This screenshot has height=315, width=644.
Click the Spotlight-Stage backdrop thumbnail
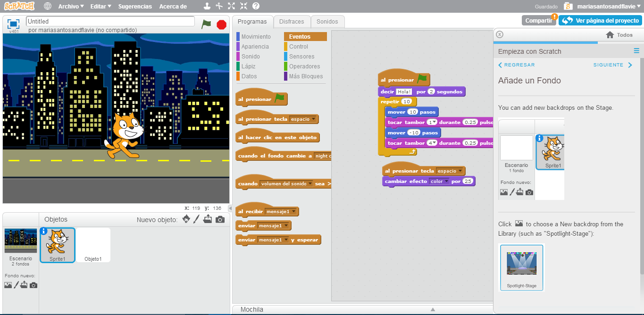521,267
